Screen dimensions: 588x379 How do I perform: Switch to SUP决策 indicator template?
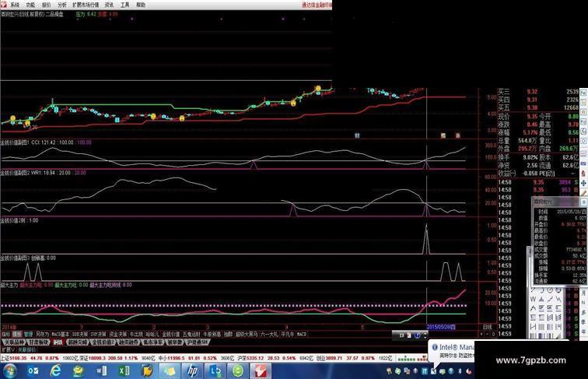pyautogui.click(x=99, y=334)
